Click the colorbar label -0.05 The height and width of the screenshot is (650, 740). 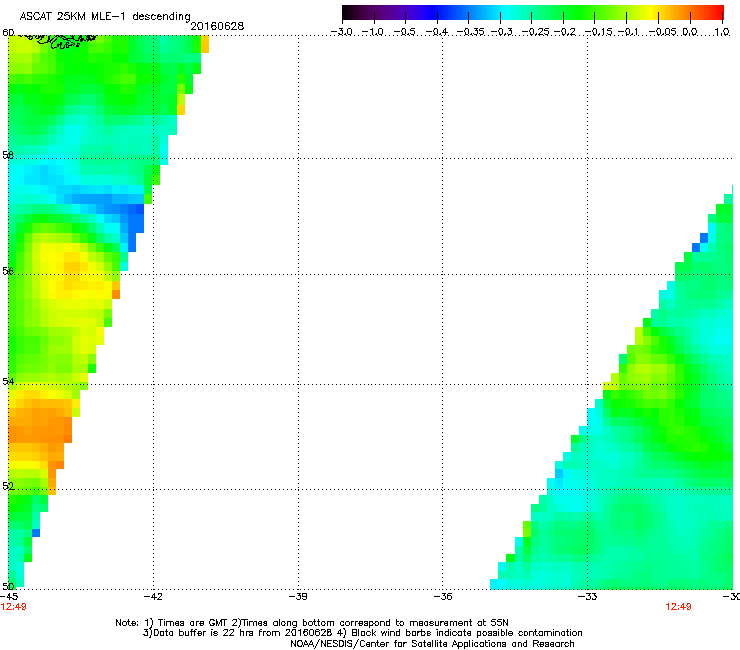tap(663, 32)
